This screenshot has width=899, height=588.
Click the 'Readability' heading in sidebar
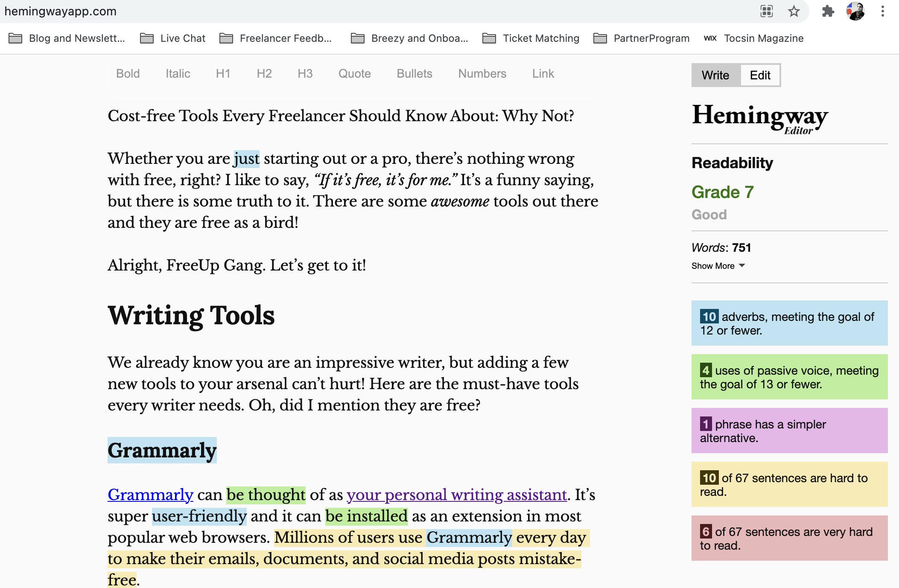point(732,163)
